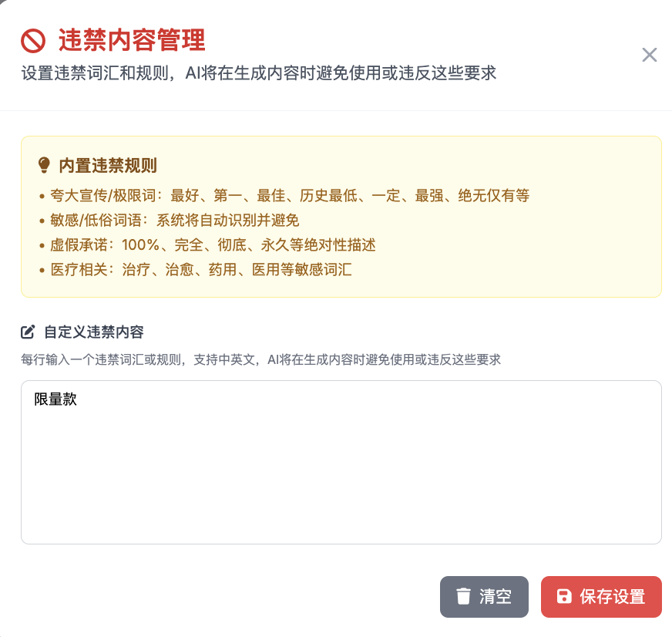Click the red prohibited sign icon beside the title
The width and height of the screenshot is (672, 637).
click(x=33, y=40)
